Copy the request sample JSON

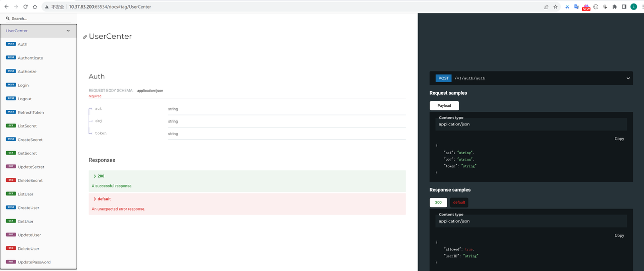(619, 139)
